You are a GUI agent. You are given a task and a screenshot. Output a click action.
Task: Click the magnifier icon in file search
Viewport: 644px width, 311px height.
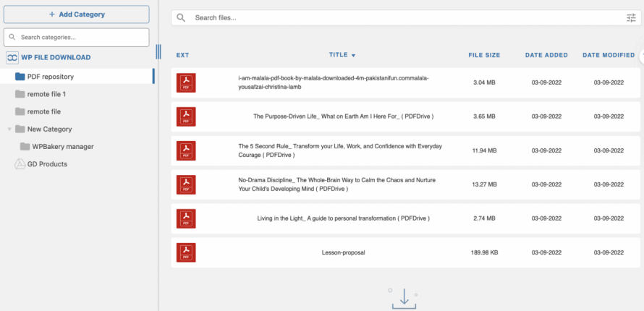(x=181, y=18)
